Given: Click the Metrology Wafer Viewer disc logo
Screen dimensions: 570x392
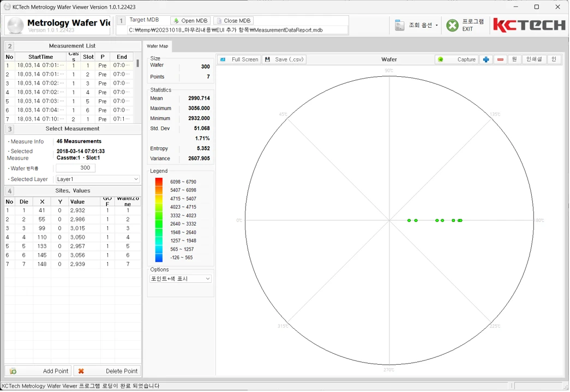Looking at the screenshot, I should click(x=15, y=26).
